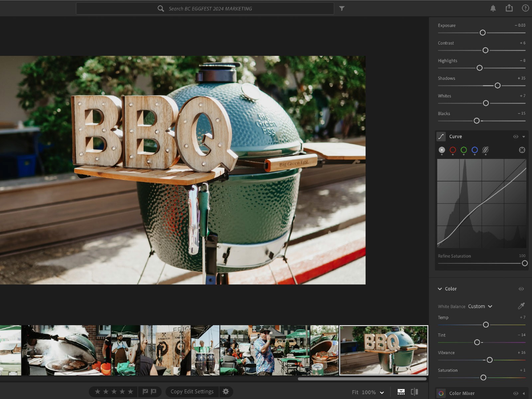
Task: Click the Blacks value -15
Action: pyautogui.click(x=521, y=113)
